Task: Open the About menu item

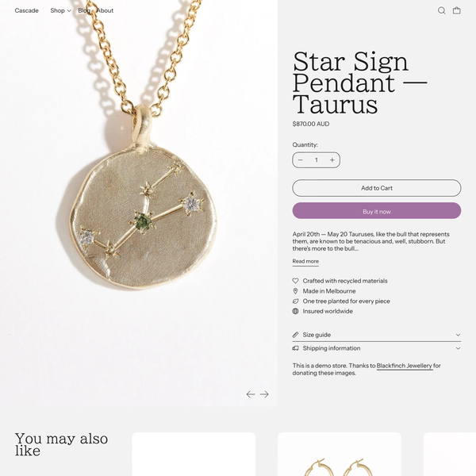Action: point(105,10)
